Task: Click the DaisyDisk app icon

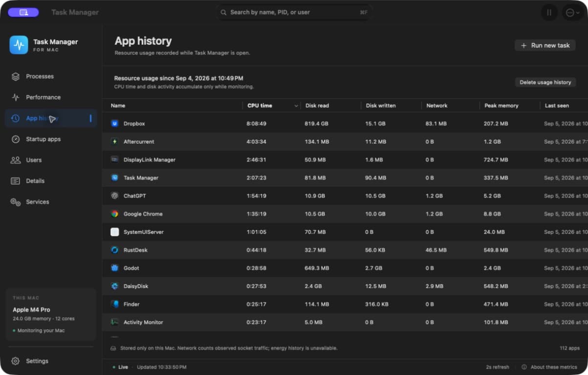Action: pos(115,286)
